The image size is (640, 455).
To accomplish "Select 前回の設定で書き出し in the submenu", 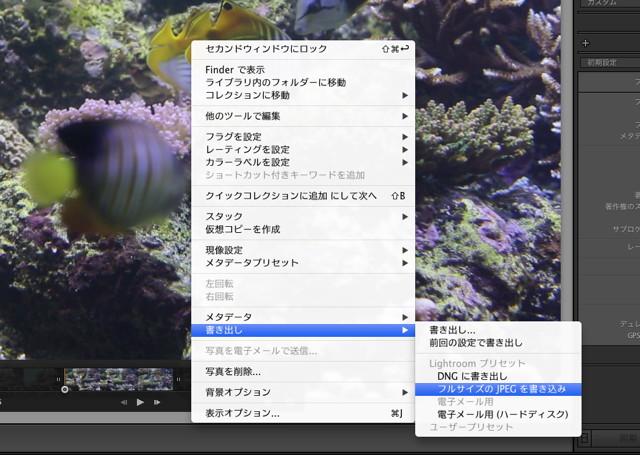I will pos(475,343).
